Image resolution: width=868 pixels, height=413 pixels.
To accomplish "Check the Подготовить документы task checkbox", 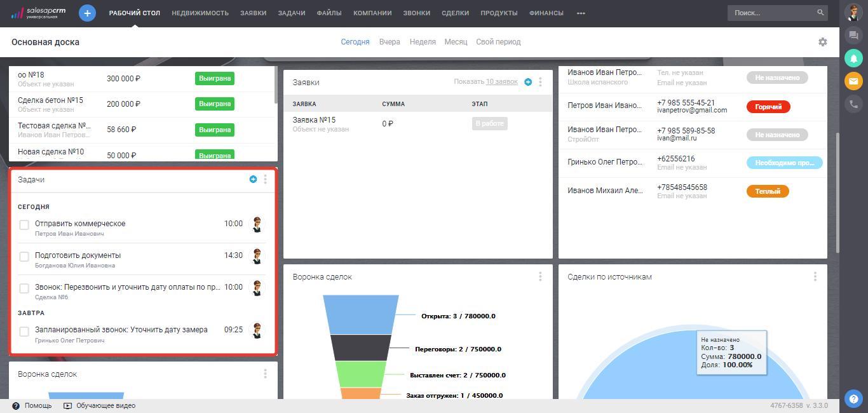I will [x=24, y=257].
